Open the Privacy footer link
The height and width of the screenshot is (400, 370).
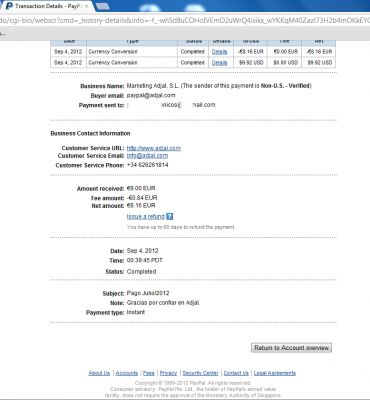tap(168, 373)
